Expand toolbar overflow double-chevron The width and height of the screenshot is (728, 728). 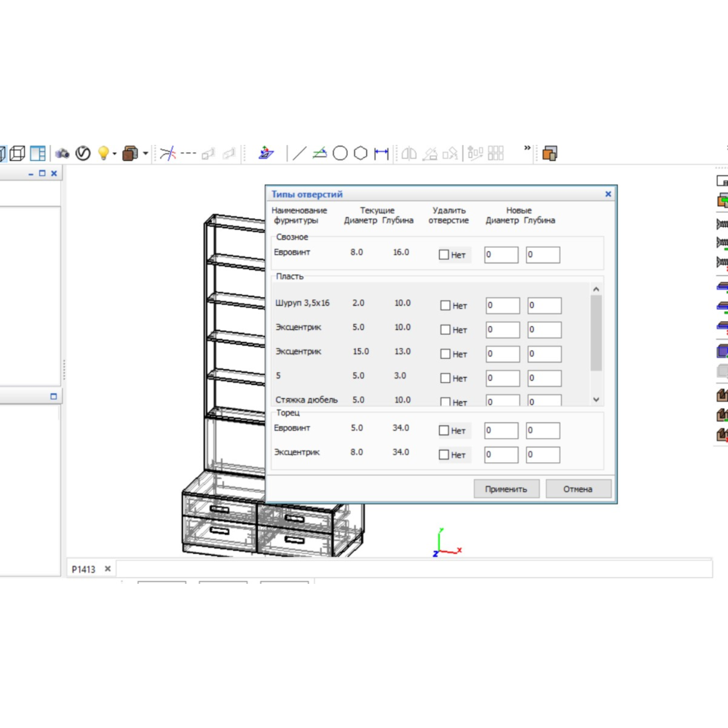(x=528, y=149)
